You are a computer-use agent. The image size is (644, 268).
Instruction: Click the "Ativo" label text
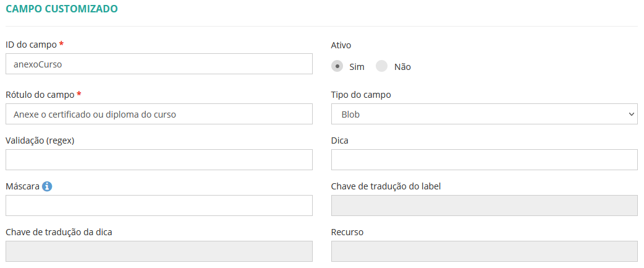342,45
